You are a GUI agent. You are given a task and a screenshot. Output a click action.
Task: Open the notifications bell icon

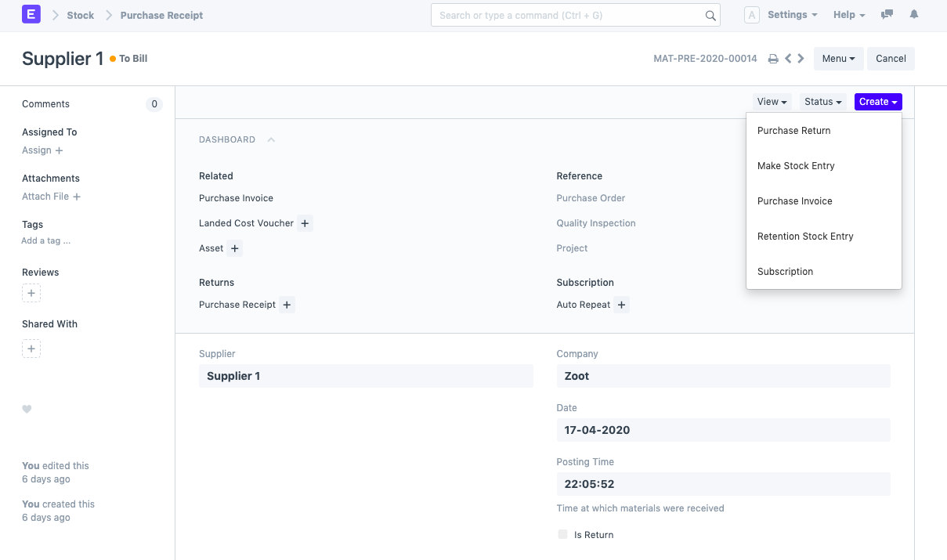click(x=914, y=15)
